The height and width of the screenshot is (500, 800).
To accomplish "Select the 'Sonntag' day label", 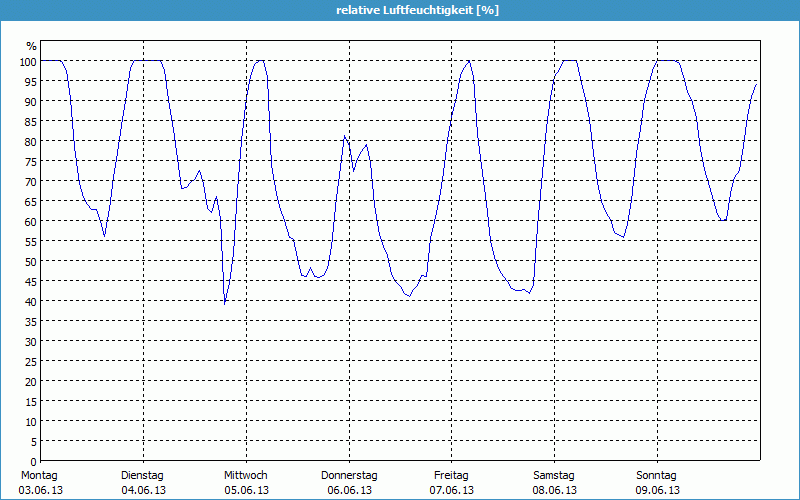I will 657,475.
